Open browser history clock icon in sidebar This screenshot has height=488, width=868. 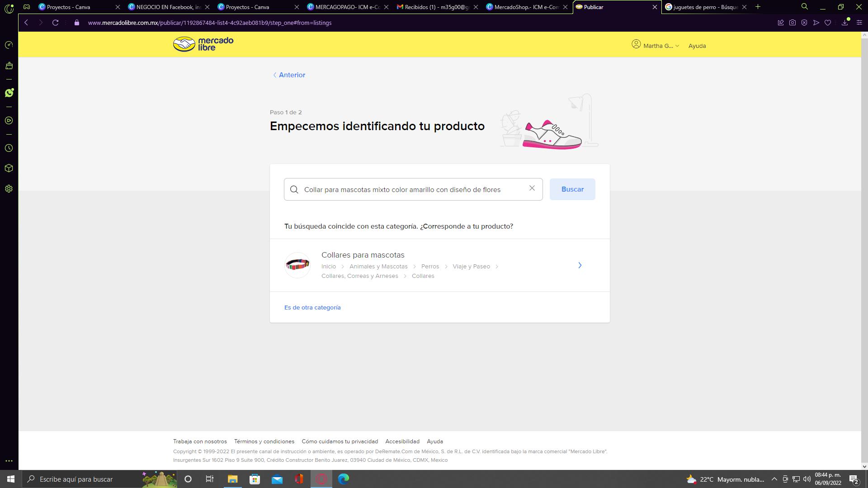tap(9, 148)
